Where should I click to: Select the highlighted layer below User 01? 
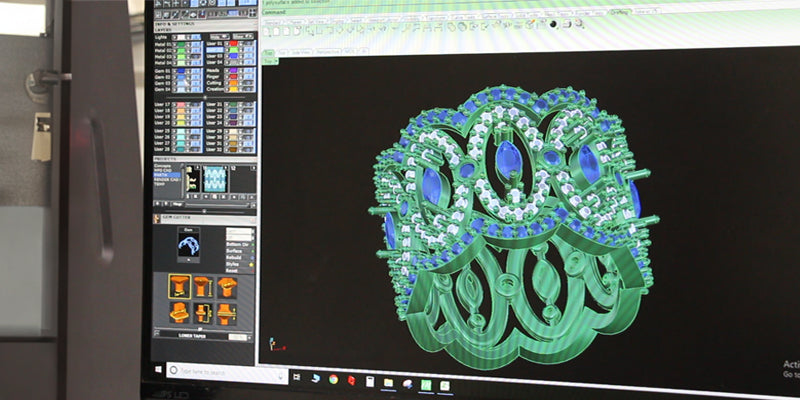[x=215, y=49]
